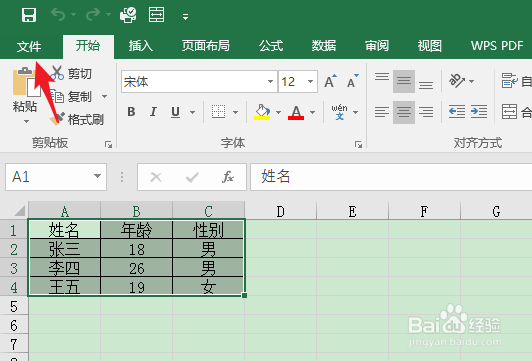This screenshot has height=361, width=532.
Task: Click the align right icon
Action: [x=426, y=112]
